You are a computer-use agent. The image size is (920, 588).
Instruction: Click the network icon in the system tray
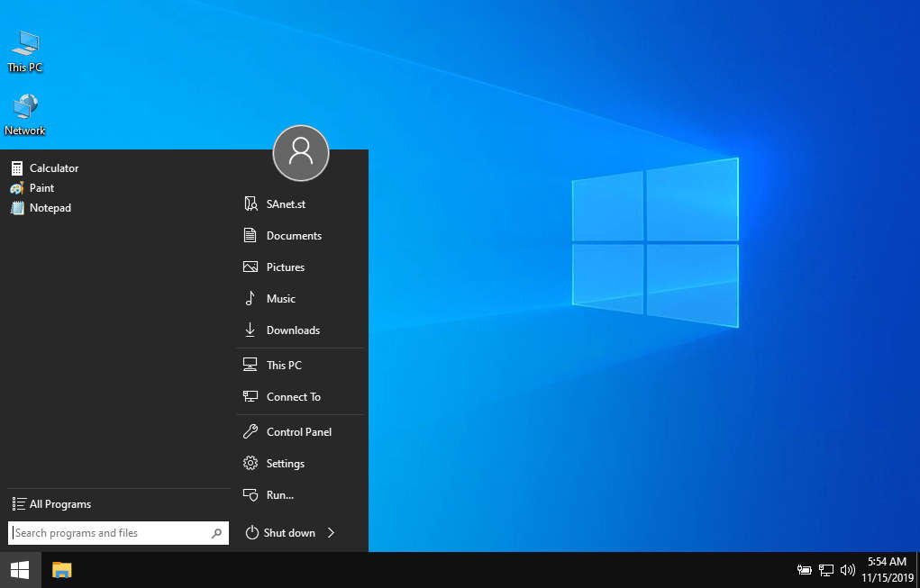pyautogui.click(x=825, y=570)
